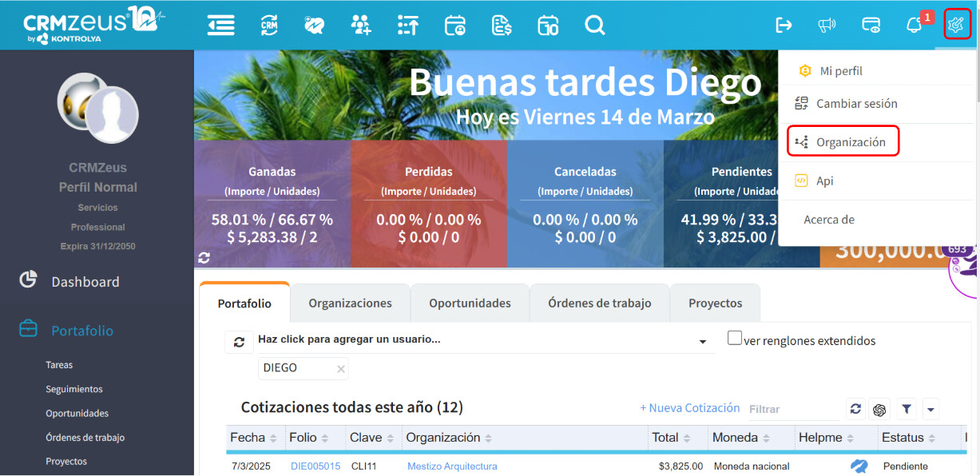Click the magnifying glass search icon
This screenshot has height=476, width=980.
click(x=594, y=26)
